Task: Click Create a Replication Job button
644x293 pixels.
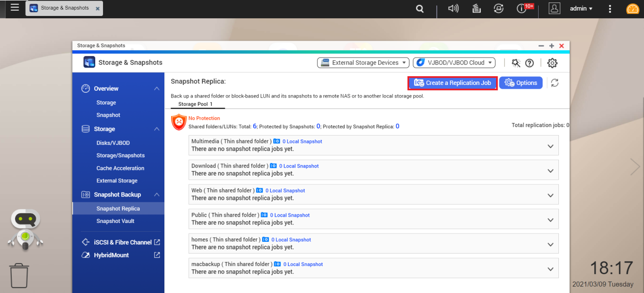Action: (453, 83)
